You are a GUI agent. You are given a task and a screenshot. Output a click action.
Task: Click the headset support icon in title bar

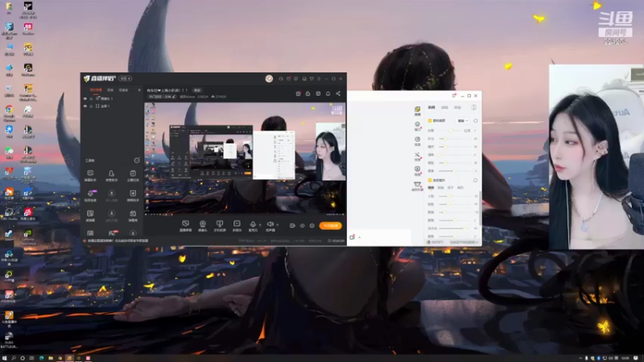click(281, 78)
